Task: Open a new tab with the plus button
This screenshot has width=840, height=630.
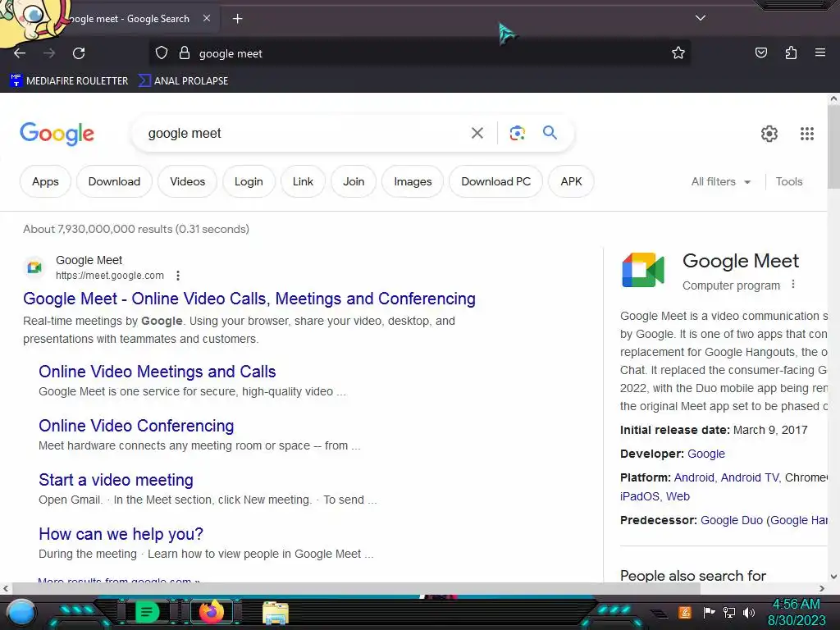Action: (x=237, y=19)
